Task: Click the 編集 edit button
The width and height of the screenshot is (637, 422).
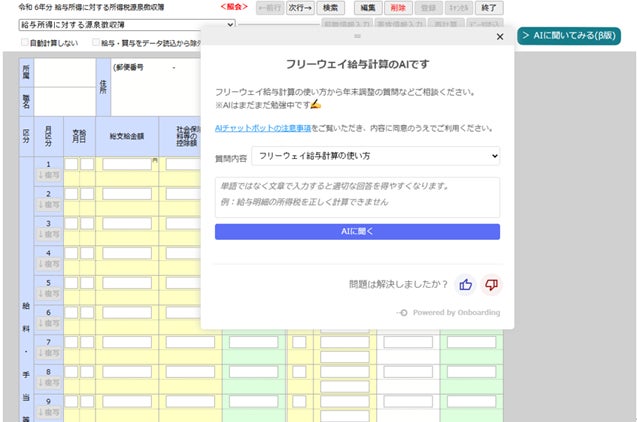Action: click(368, 7)
